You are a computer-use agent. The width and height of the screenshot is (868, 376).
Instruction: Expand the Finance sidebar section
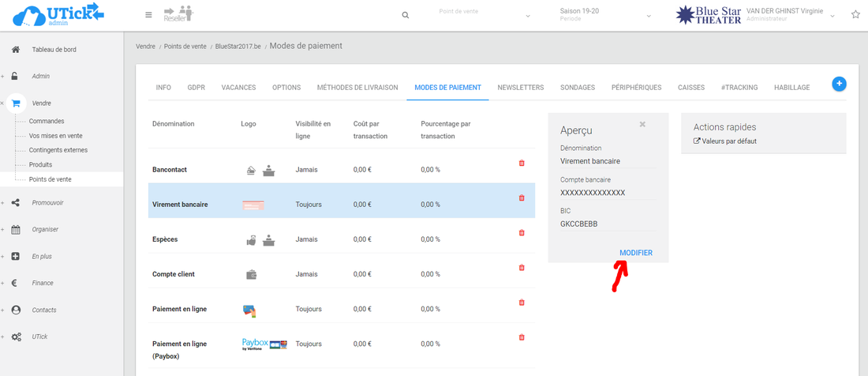[43, 283]
